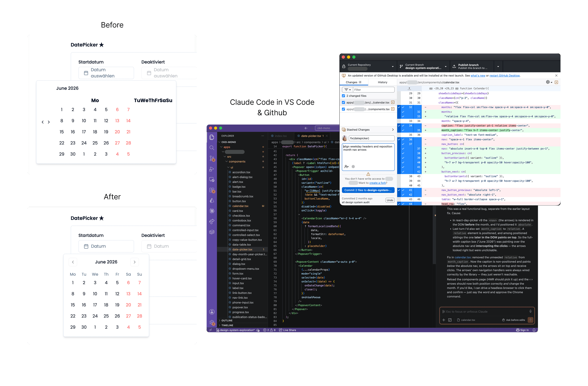Click the 'create a fork' link
588x386 pixels.
(x=378, y=183)
